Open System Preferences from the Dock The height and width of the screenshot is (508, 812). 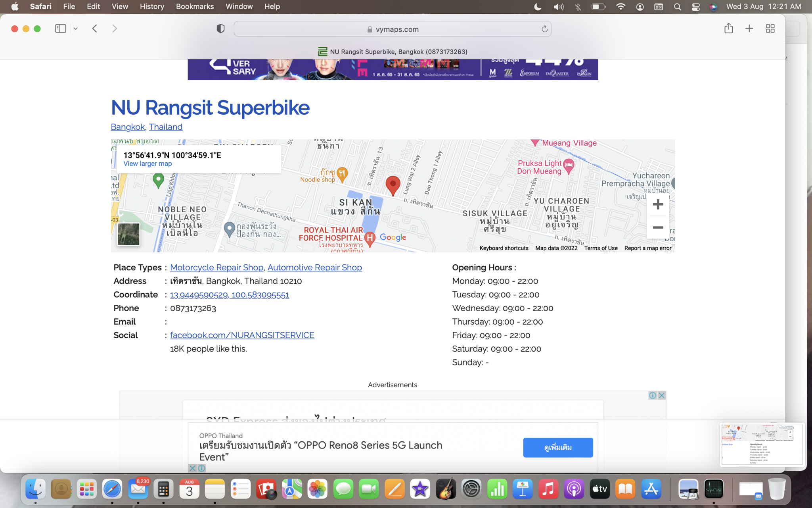[471, 489]
